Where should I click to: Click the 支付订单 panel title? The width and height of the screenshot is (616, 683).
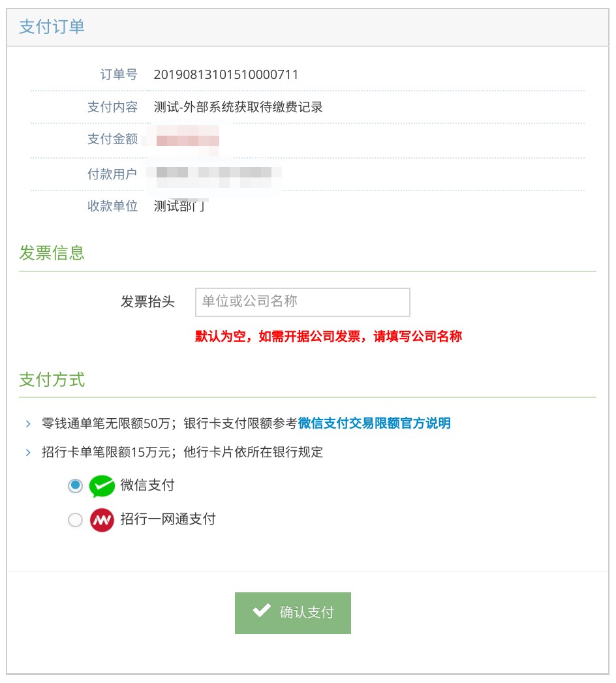tap(52, 27)
